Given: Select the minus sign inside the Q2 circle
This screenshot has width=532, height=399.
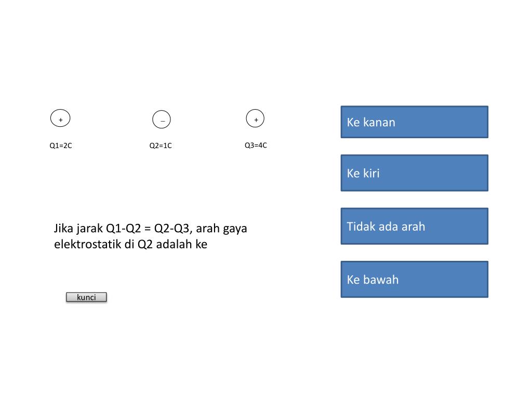Looking at the screenshot, I should tap(163, 121).
